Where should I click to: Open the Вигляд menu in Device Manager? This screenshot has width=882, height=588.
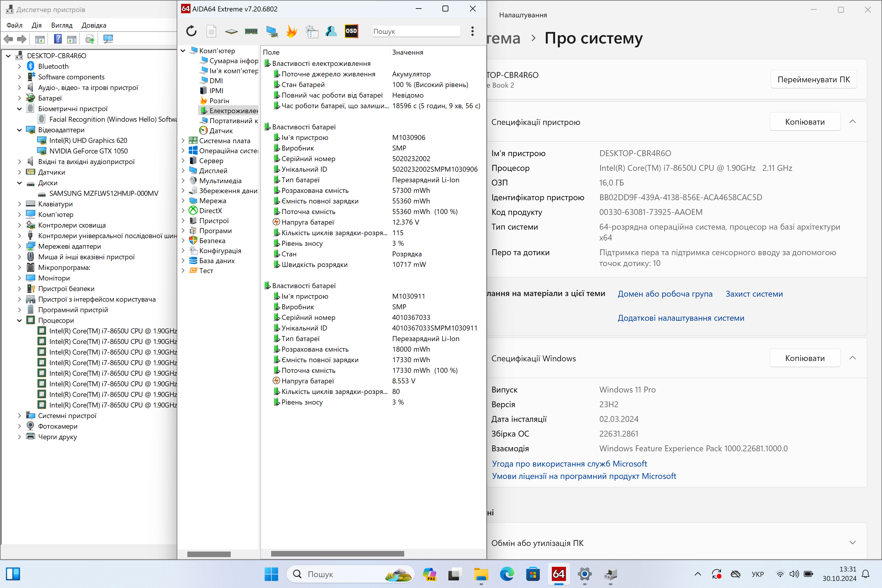click(62, 25)
